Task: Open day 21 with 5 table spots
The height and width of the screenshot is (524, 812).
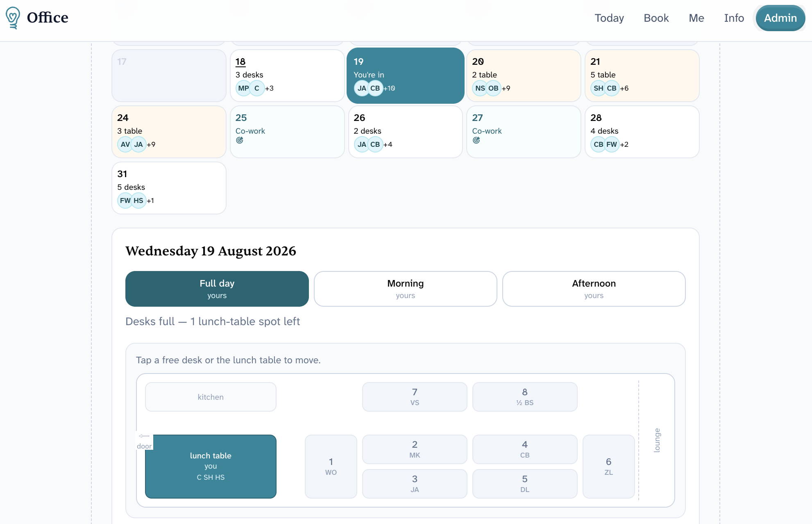Action: [642, 76]
